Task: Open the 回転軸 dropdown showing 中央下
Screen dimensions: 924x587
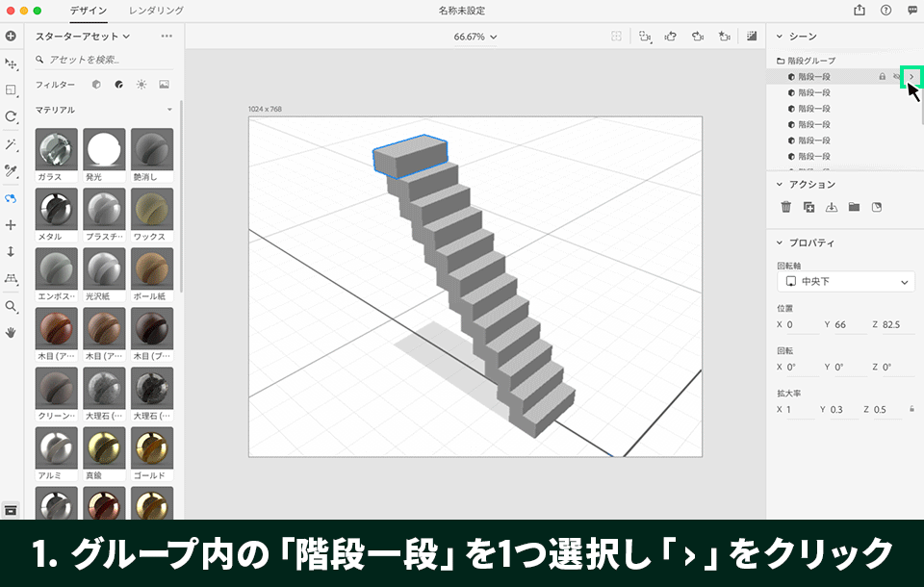Action: pos(845,280)
